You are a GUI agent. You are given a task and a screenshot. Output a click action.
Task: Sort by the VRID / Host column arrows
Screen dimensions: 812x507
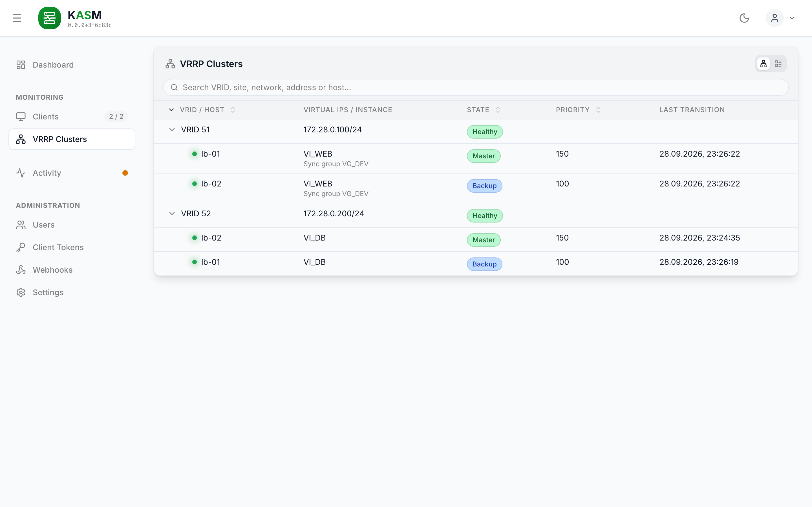pyautogui.click(x=233, y=110)
